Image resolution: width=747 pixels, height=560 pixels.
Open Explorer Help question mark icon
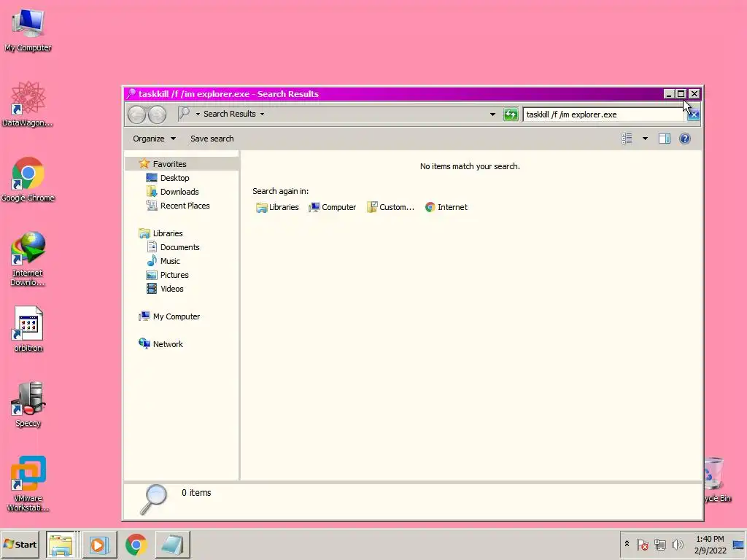[x=684, y=139]
